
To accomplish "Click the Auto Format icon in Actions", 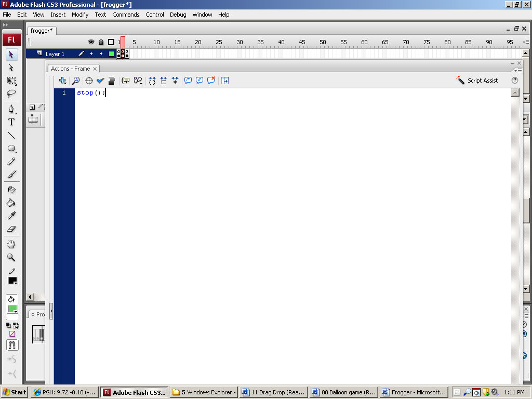I will pyautogui.click(x=111, y=81).
